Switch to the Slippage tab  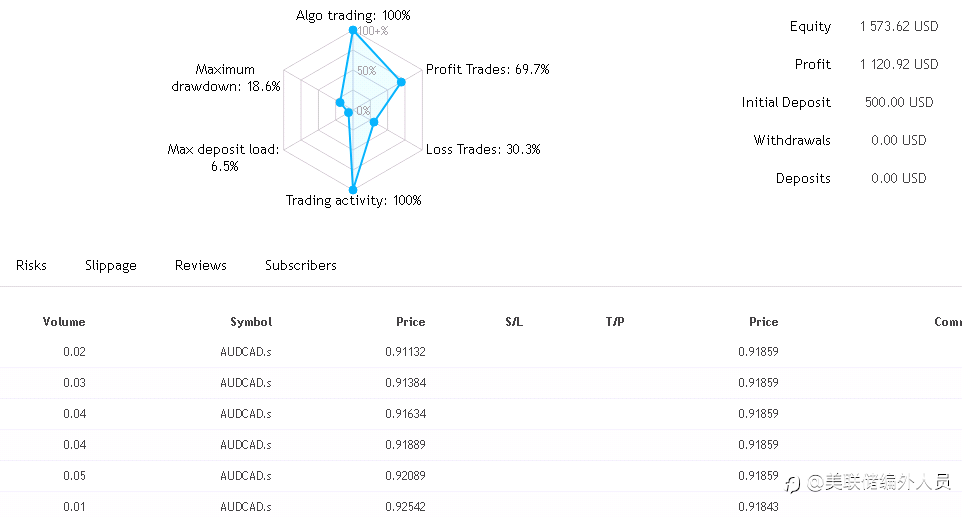click(111, 265)
